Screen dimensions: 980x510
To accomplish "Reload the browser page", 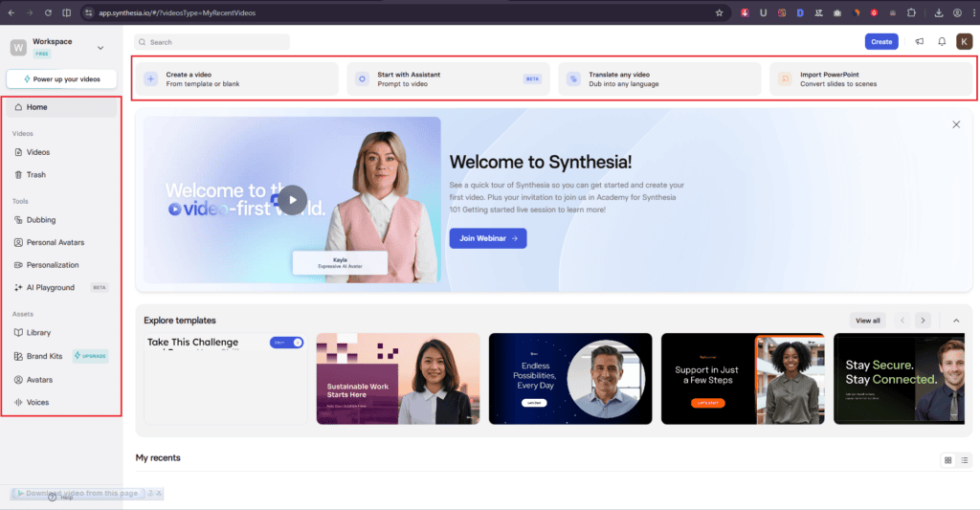I will click(48, 12).
